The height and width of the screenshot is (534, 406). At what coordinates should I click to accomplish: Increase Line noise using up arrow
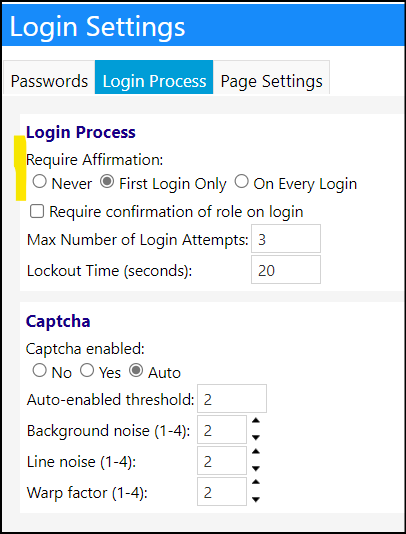pyautogui.click(x=256, y=452)
